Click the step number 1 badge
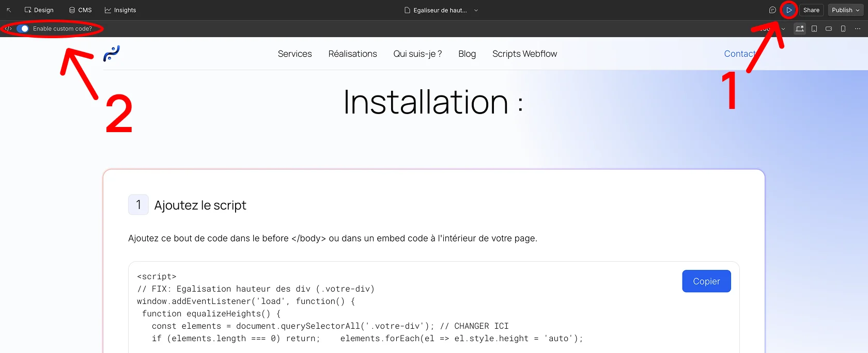 tap(138, 205)
